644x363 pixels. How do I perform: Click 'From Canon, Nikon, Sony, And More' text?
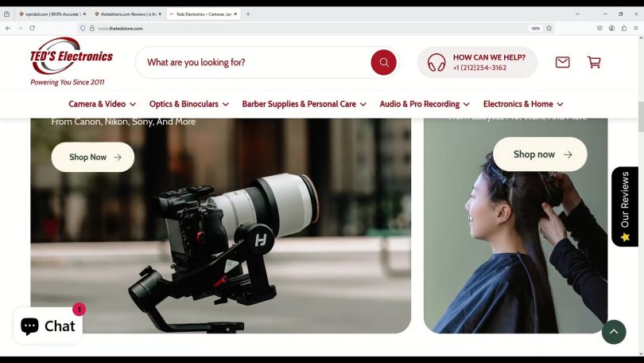pyautogui.click(x=123, y=122)
